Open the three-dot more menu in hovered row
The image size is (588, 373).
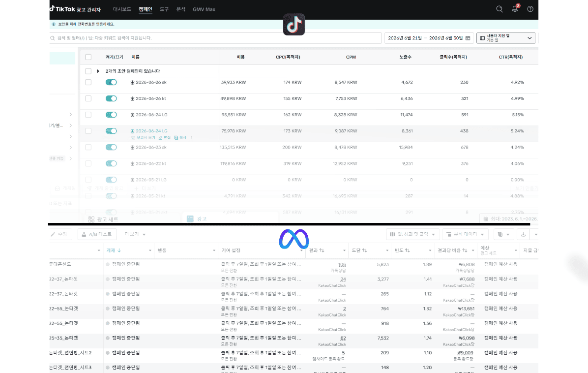192,138
